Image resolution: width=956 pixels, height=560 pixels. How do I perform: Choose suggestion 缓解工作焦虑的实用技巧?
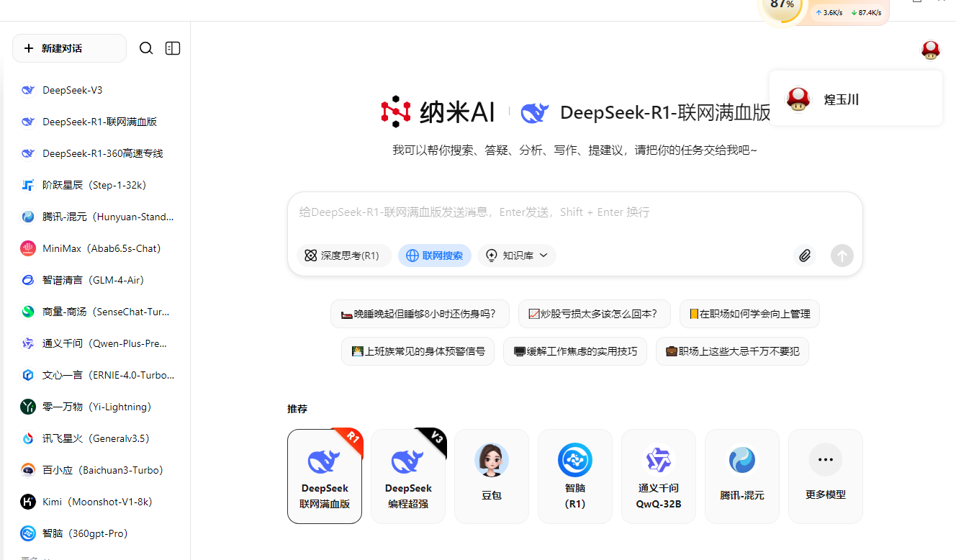tap(575, 351)
